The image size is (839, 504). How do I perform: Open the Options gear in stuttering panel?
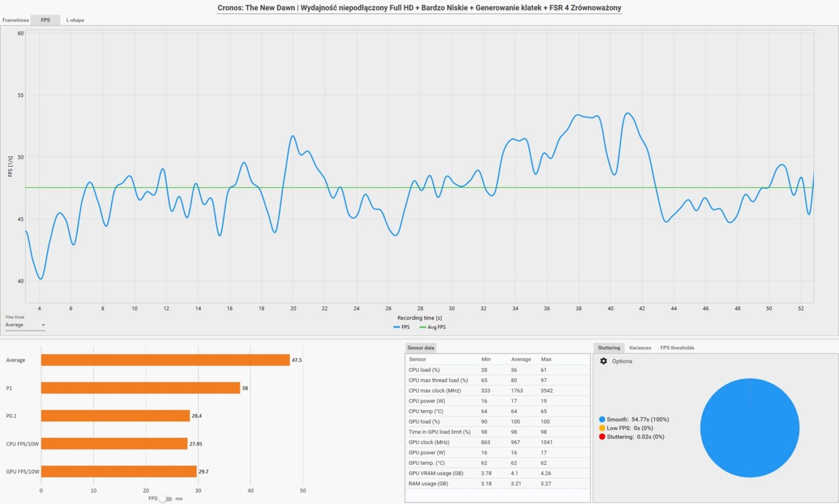(604, 361)
